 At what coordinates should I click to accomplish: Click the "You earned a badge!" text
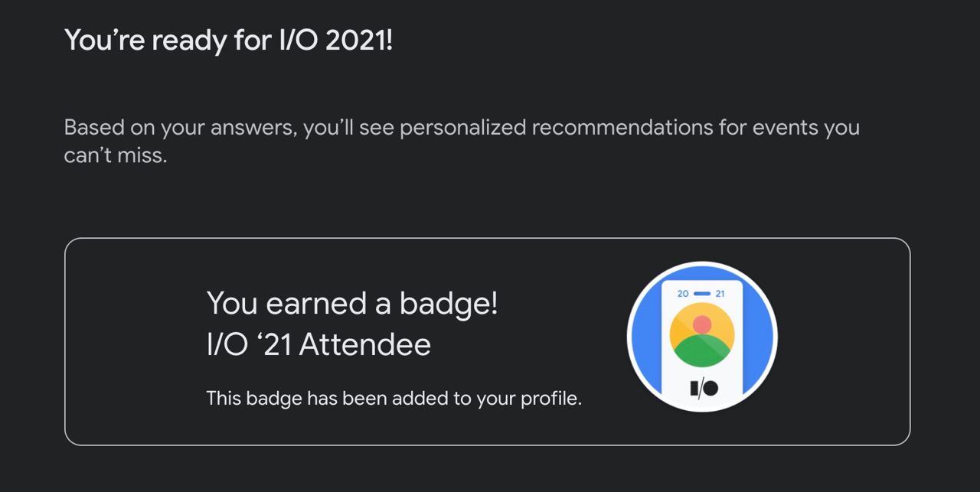(352, 303)
